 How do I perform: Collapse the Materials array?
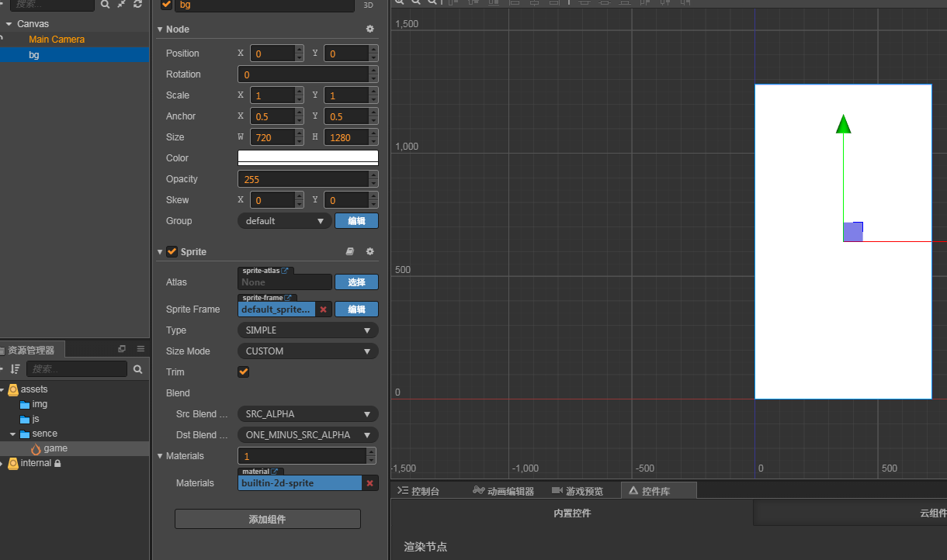point(160,456)
